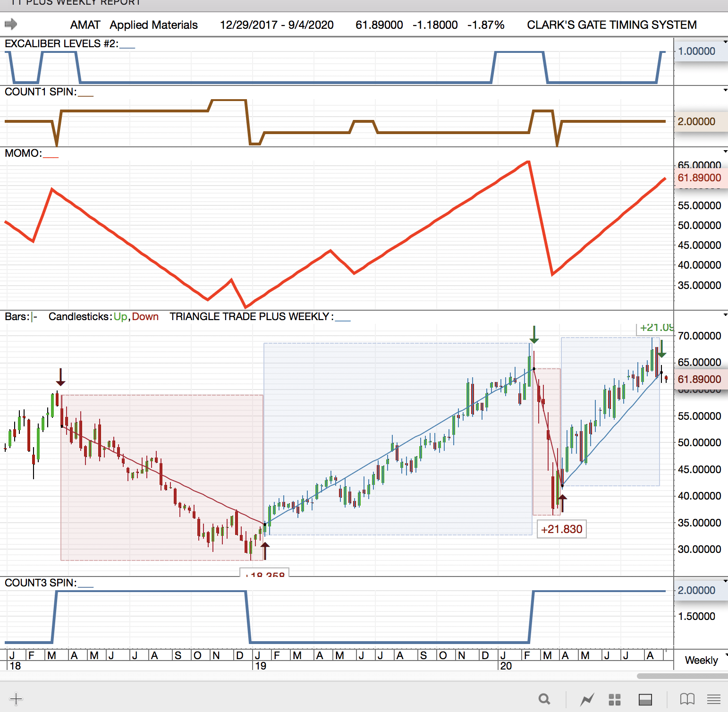Toggle the half-filled bottom panel icon
Screen dimensions: 728x712
[645, 699]
